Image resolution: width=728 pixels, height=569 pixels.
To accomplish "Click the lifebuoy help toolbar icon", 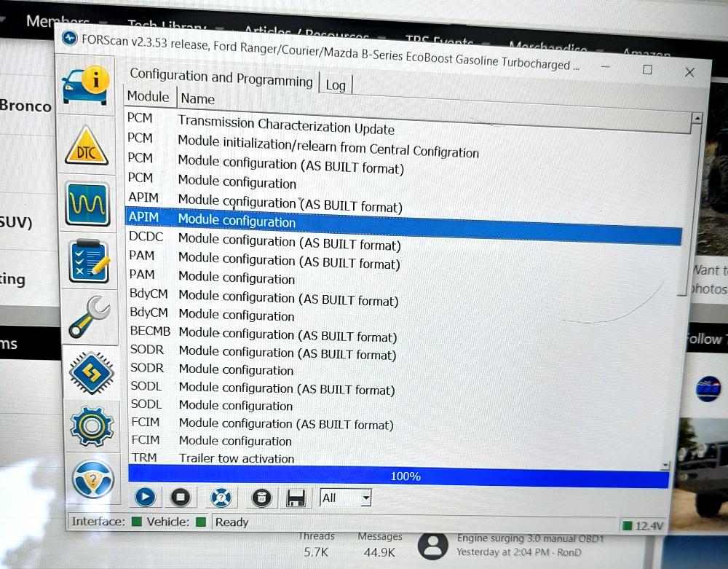I will (x=221, y=498).
